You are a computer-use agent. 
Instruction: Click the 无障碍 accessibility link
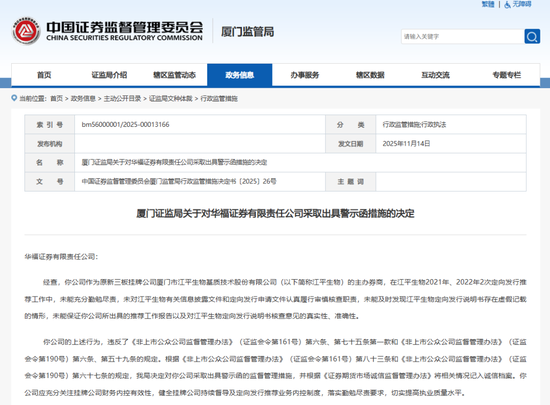point(522,4)
